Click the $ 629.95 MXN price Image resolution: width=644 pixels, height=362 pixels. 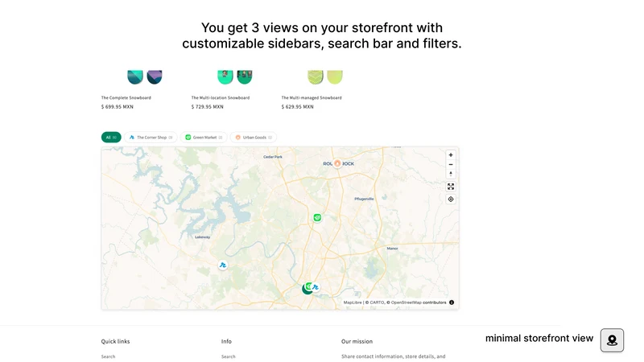point(297,107)
